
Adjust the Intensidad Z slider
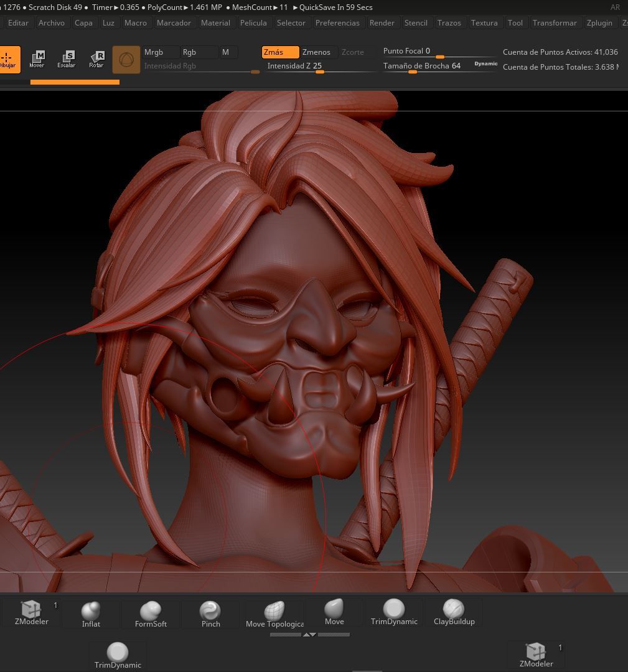[x=319, y=67]
